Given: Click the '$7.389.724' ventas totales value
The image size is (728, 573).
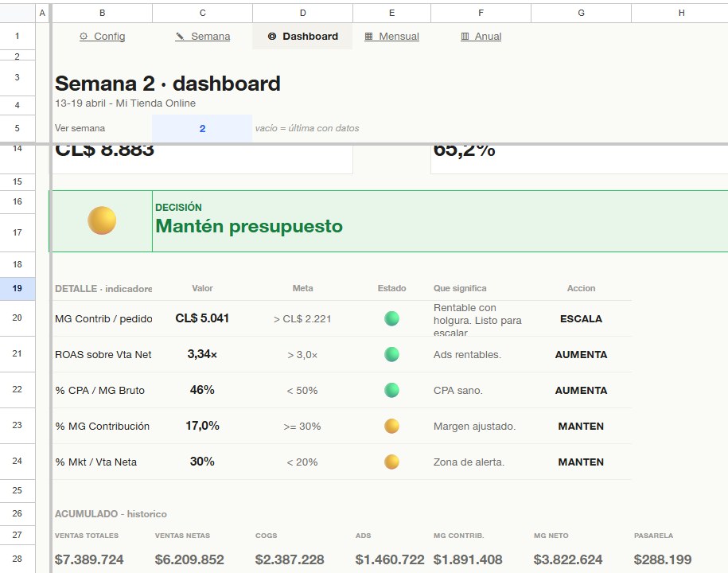Looking at the screenshot, I should 89,559.
